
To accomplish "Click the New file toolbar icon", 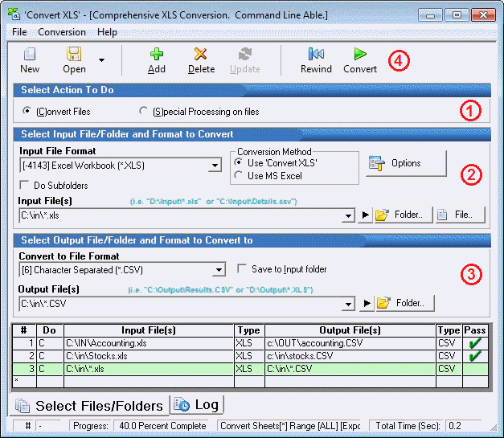I will (30, 55).
